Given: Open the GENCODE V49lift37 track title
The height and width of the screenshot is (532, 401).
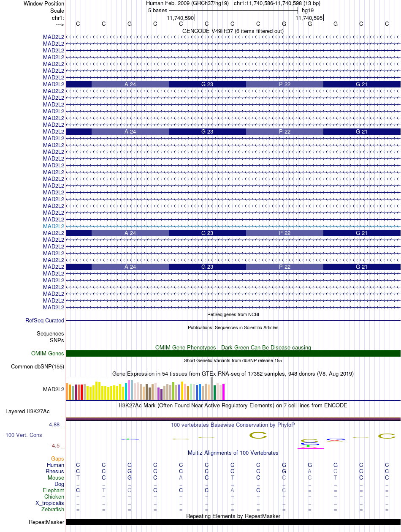Looking at the screenshot, I should pyautogui.click(x=233, y=31).
